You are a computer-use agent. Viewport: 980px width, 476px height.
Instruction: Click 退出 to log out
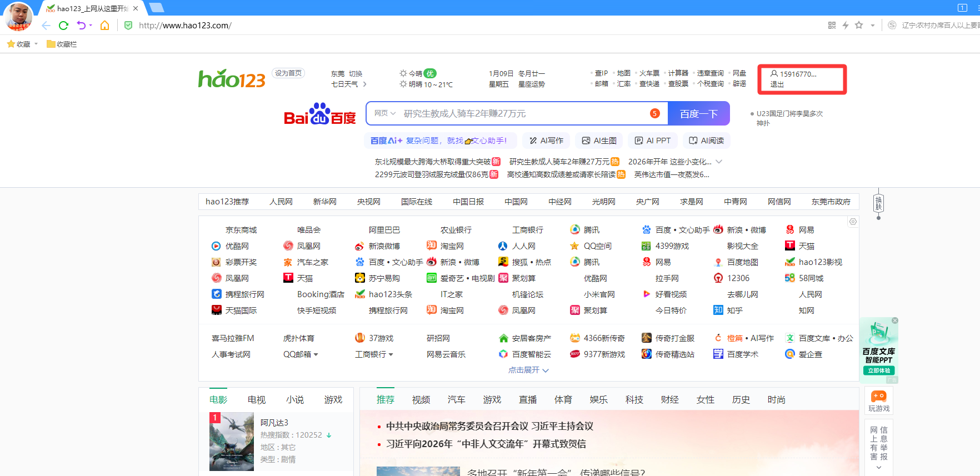pos(777,84)
